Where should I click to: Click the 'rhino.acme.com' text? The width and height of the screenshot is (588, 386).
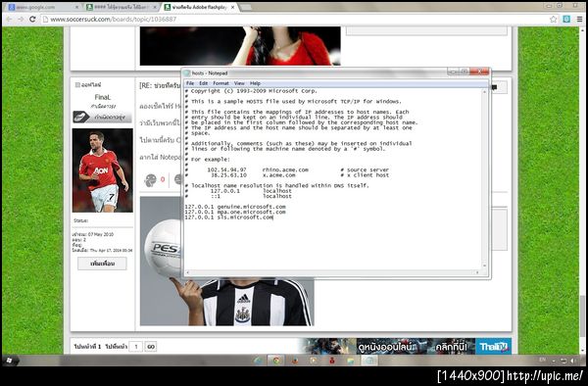[285, 169]
